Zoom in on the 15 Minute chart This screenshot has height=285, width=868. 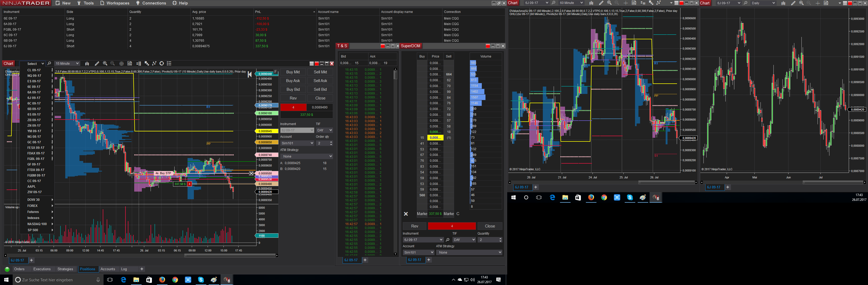click(x=105, y=63)
